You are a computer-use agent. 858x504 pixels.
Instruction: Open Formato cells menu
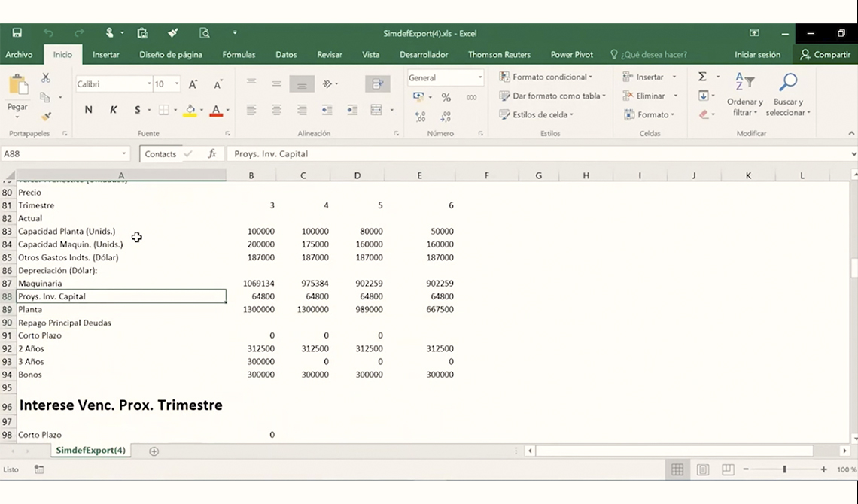pos(649,114)
